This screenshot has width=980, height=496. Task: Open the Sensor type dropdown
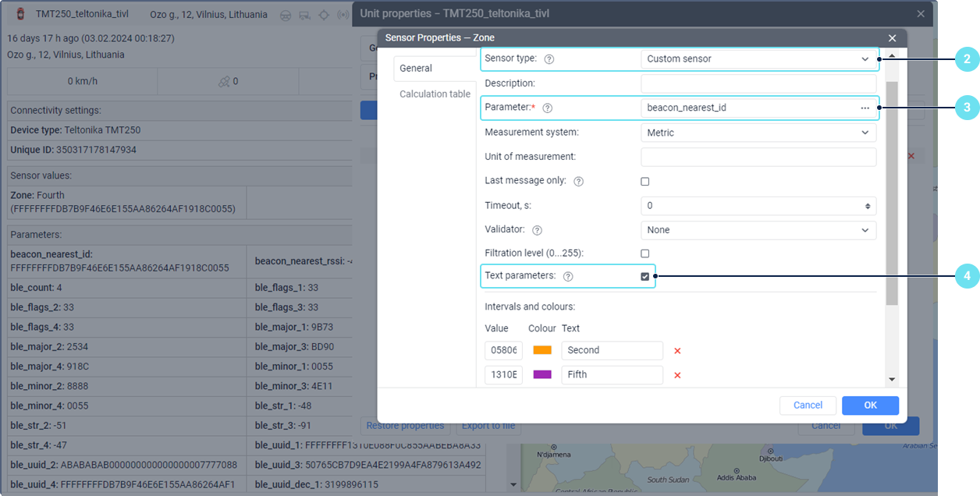tap(758, 58)
